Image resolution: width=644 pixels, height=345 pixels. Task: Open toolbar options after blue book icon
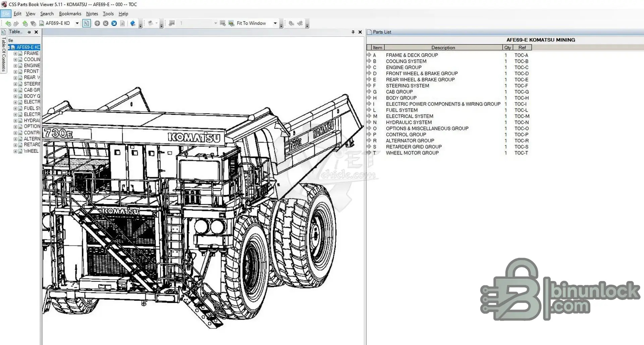[x=141, y=24]
